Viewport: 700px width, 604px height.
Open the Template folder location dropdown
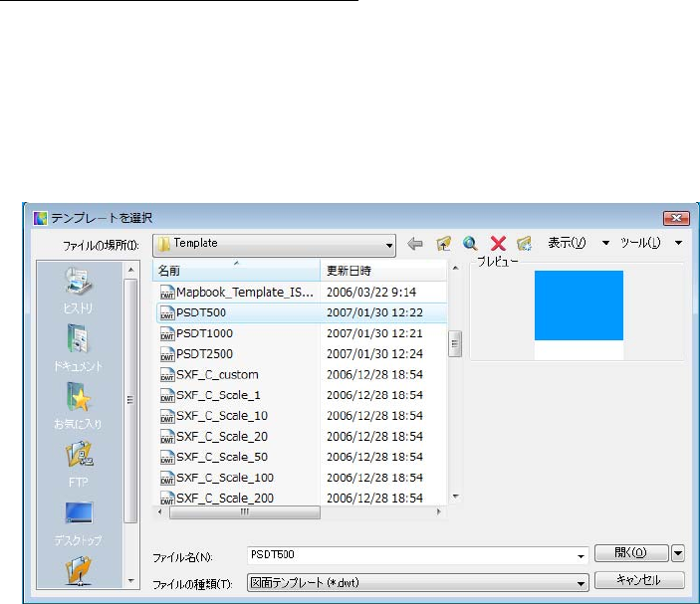274,245
